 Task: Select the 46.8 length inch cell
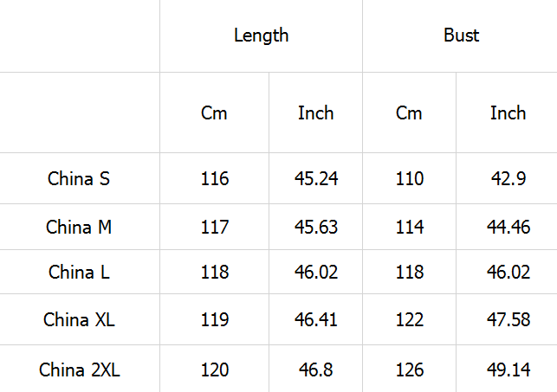[316, 370]
